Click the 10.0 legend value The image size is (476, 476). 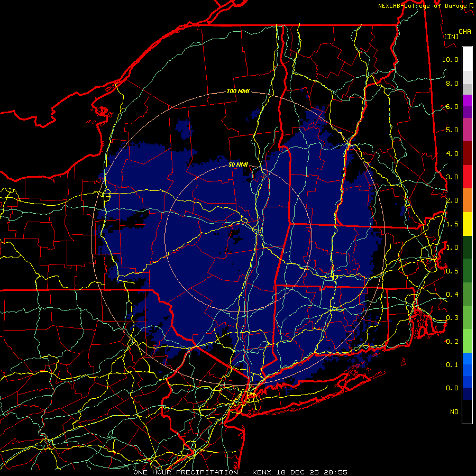click(x=450, y=59)
